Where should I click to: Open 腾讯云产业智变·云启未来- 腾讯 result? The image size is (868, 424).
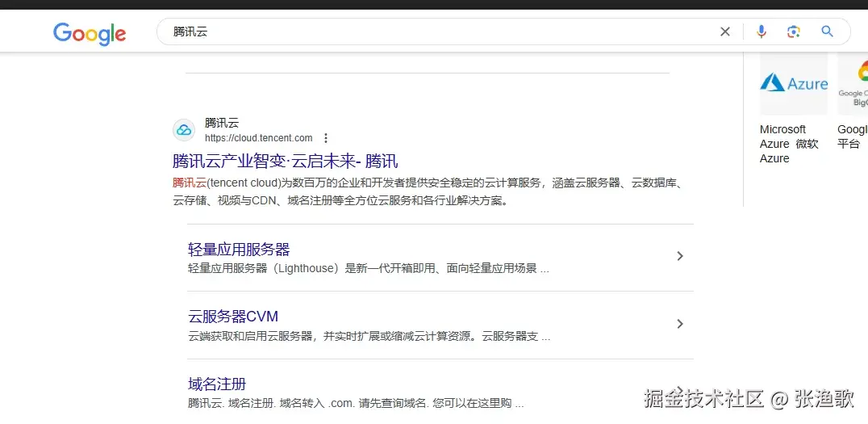click(x=285, y=162)
